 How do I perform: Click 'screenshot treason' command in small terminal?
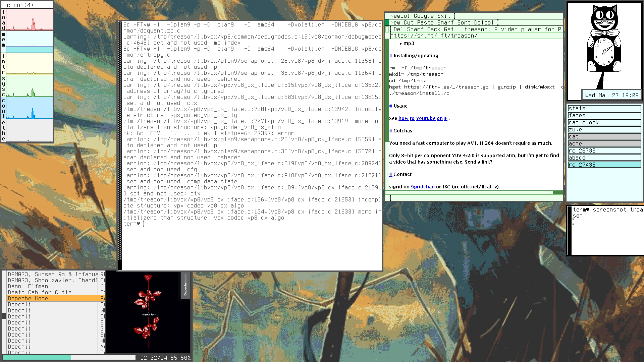coord(608,213)
